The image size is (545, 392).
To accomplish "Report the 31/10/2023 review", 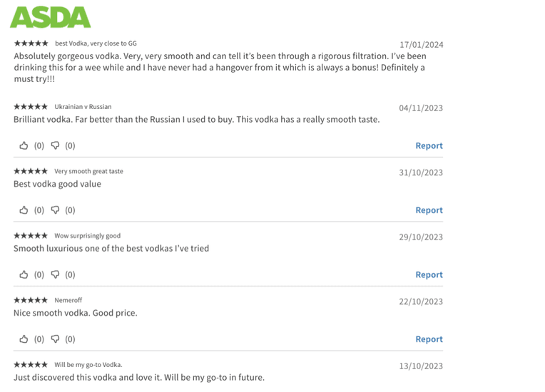I will [x=429, y=210].
